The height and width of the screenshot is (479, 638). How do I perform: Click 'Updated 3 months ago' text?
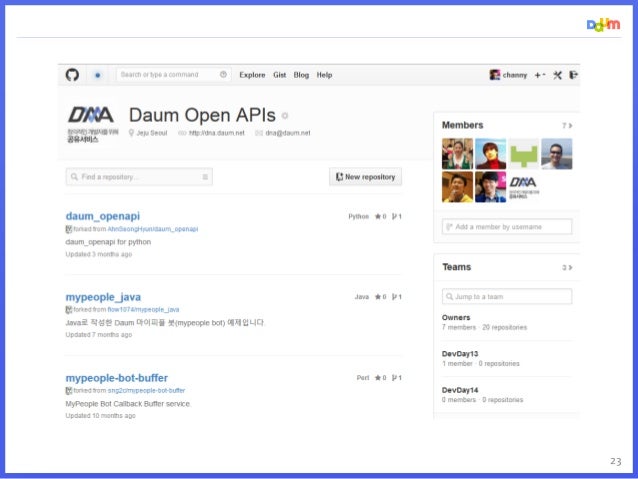point(99,255)
